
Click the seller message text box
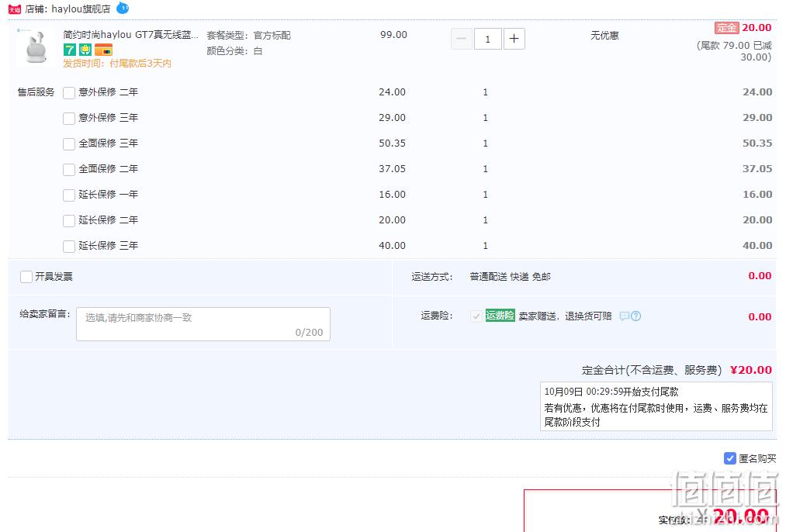point(203,324)
